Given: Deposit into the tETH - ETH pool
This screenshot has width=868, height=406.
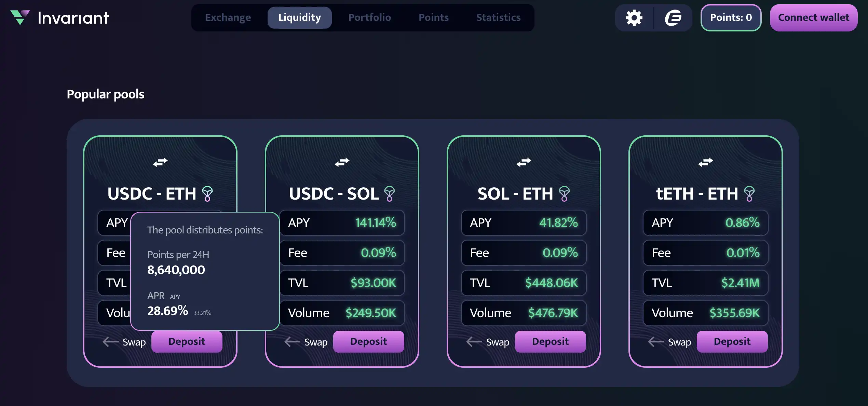Looking at the screenshot, I should (732, 341).
